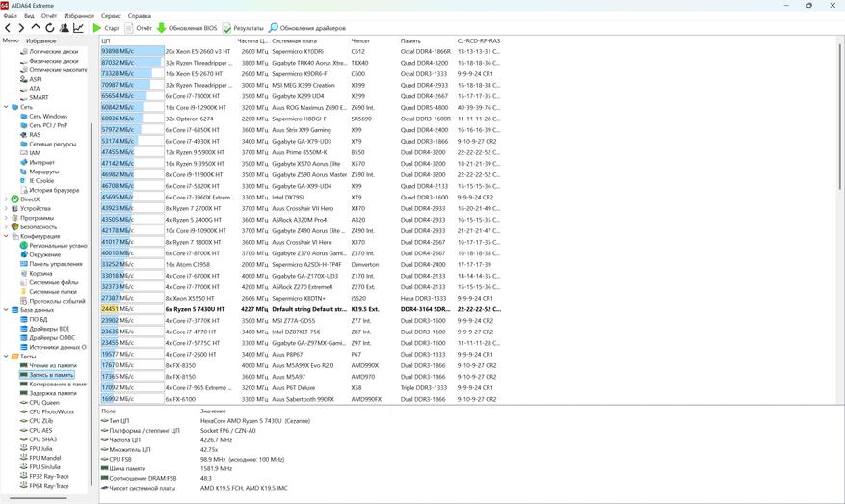
Task: Select Запись в память test
Action: (47, 375)
